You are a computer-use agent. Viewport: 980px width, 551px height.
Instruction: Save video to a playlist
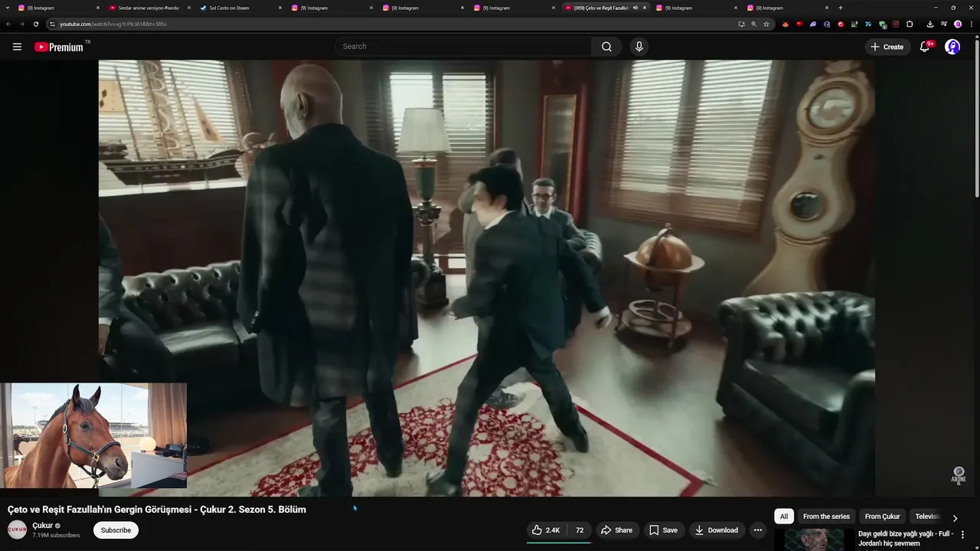click(663, 530)
